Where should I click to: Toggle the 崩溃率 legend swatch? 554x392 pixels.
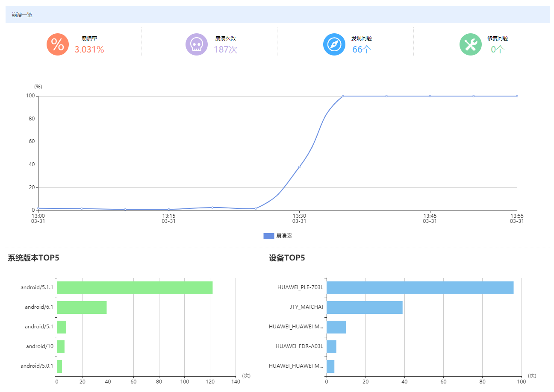268,236
